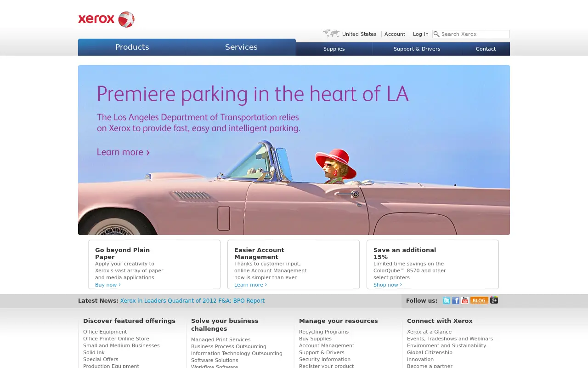Image resolution: width=588 pixels, height=368 pixels.
Task: Click Shop now under Save an additional 15%
Action: 388,285
